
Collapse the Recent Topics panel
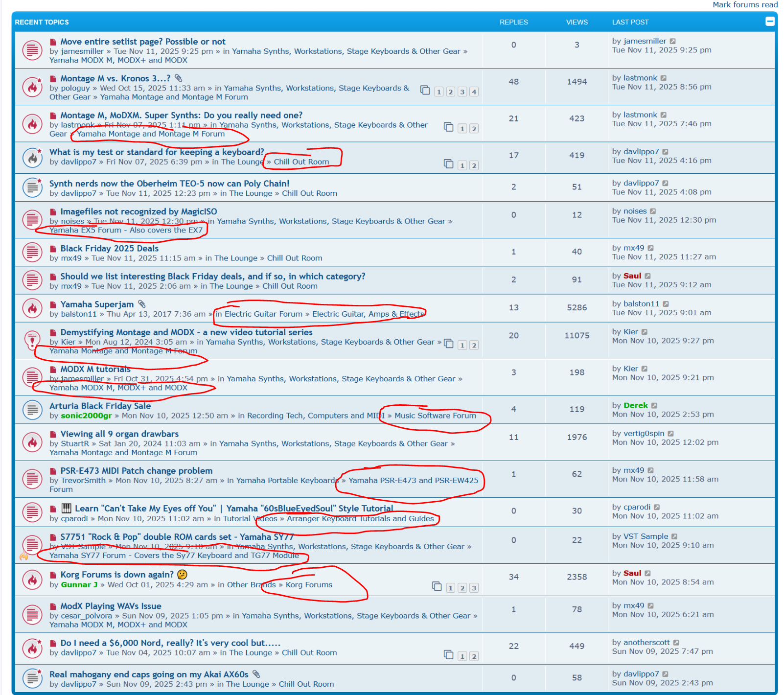(x=770, y=21)
